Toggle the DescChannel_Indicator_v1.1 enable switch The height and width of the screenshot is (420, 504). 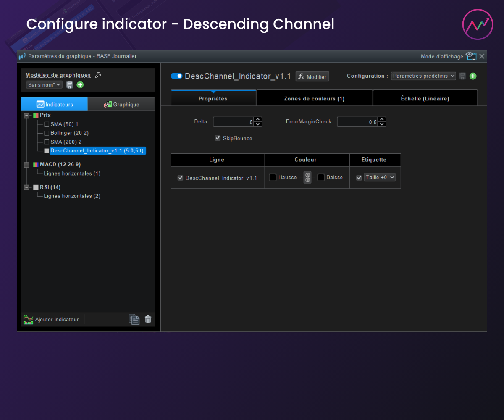click(x=176, y=76)
